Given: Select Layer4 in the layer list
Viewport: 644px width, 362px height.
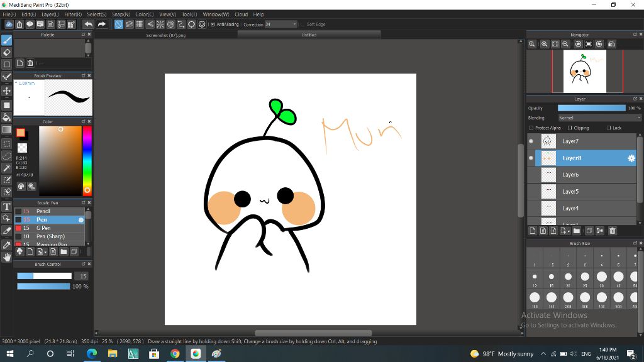Looking at the screenshot, I should [x=582, y=209].
